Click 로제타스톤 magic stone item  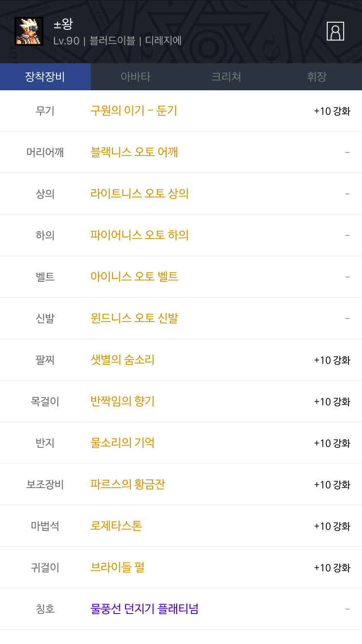tap(116, 526)
